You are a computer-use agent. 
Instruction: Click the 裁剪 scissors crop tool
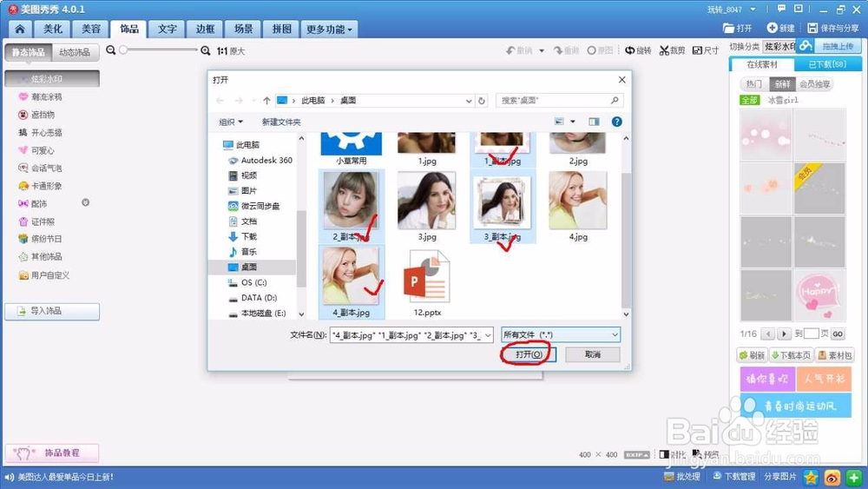672,50
